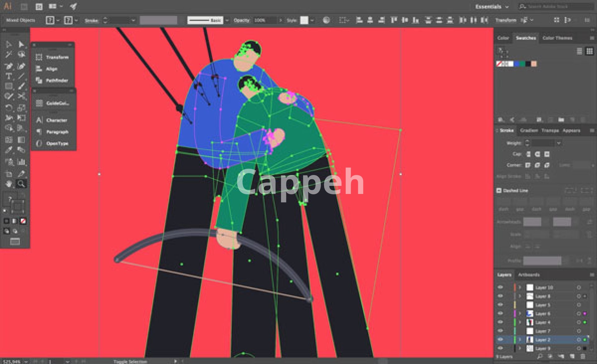Select the Zoom tool
597x364 pixels.
coord(21,184)
